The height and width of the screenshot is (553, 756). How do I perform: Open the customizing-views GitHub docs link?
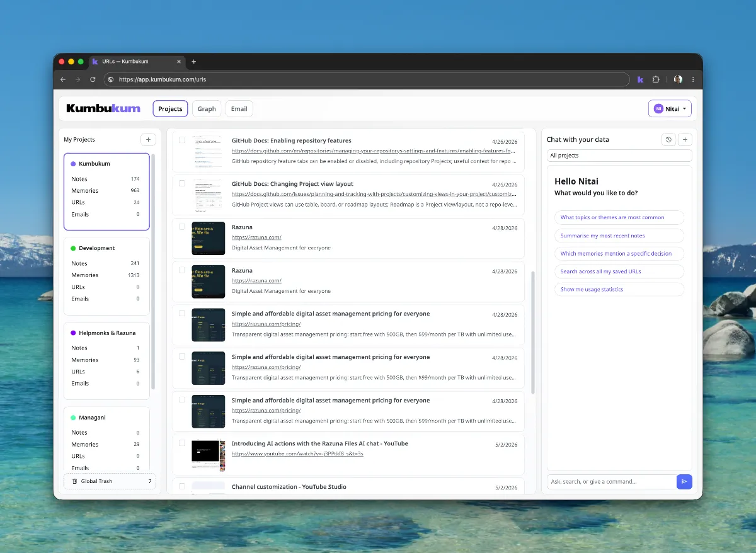374,195
